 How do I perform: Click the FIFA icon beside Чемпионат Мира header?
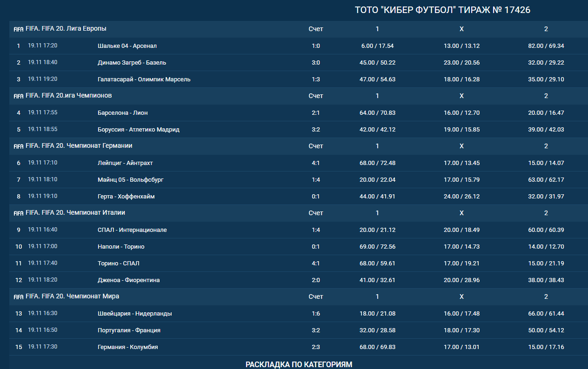(19, 297)
